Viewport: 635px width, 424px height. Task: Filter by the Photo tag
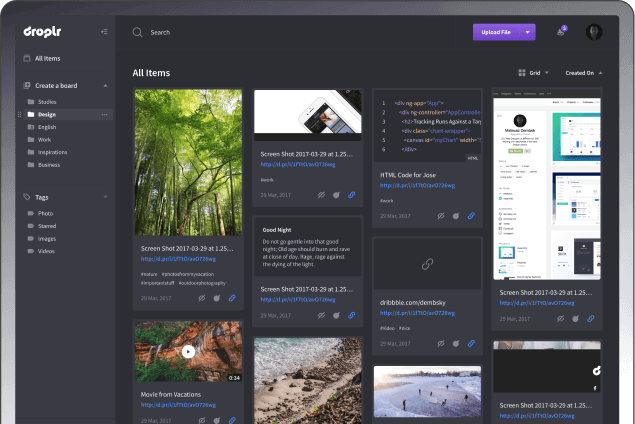click(x=45, y=213)
